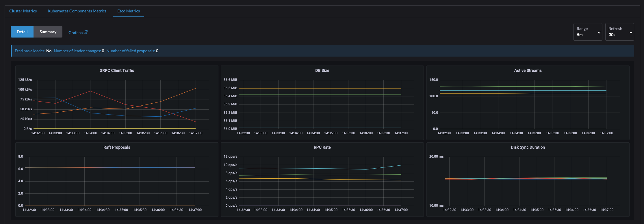The image size is (644, 224).
Task: Click 'Number of failed proposals' text
Action: [x=131, y=51]
